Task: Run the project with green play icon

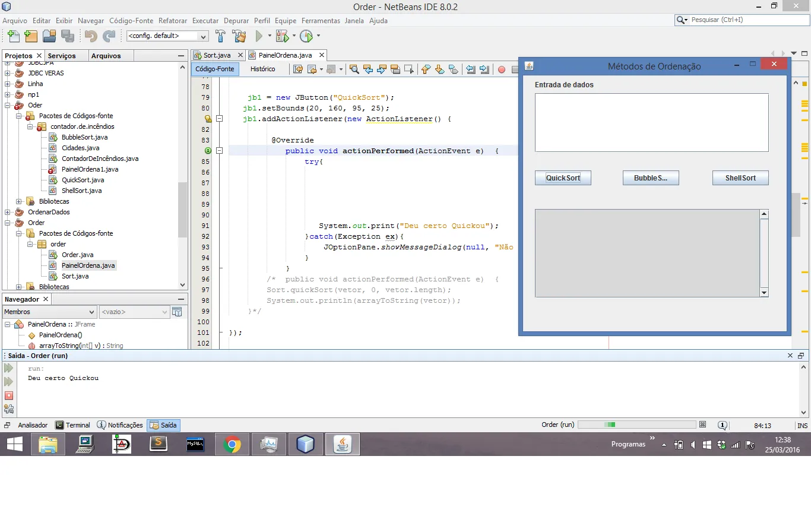Action: pos(259,36)
